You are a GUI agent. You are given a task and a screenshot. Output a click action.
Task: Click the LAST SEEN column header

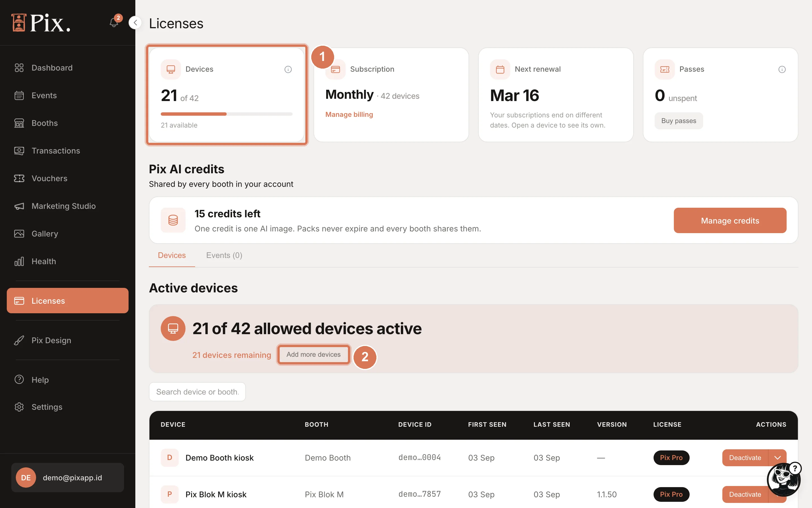click(x=551, y=425)
